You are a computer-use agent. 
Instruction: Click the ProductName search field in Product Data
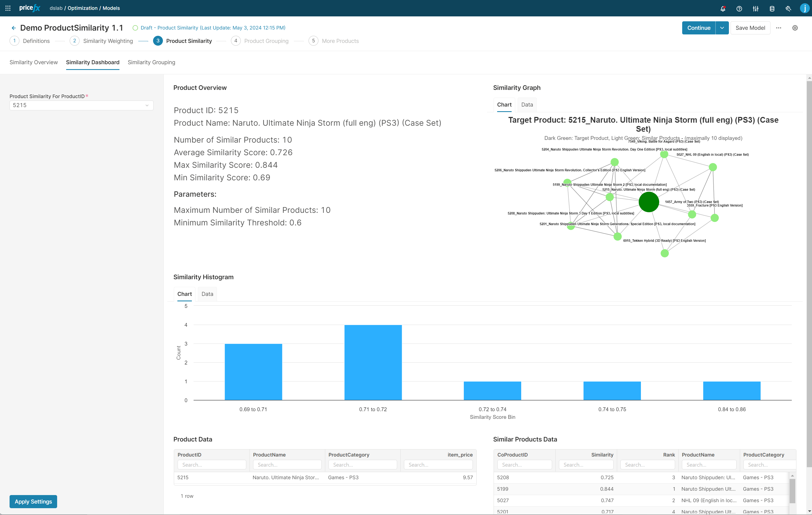(287, 465)
